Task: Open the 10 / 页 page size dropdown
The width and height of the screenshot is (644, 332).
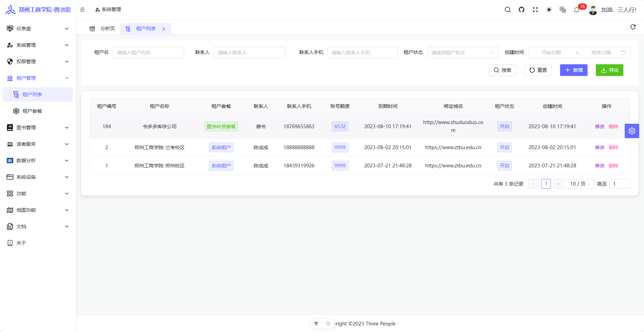Action: click(x=580, y=184)
